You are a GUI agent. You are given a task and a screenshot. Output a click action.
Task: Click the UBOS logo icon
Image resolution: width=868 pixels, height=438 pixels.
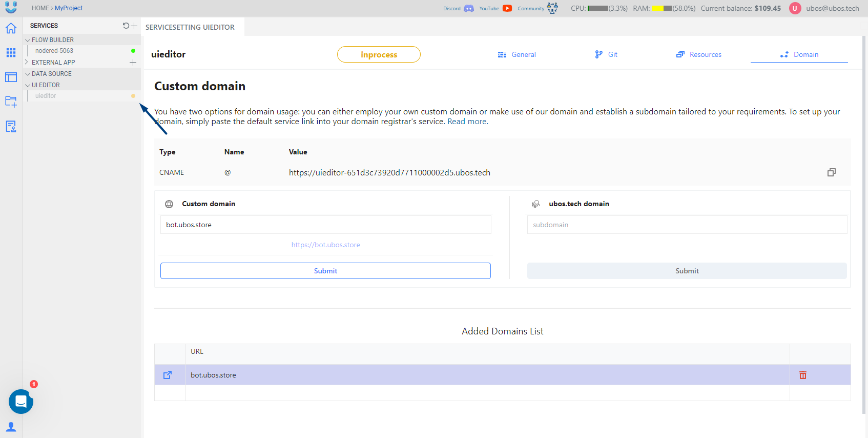11,7
